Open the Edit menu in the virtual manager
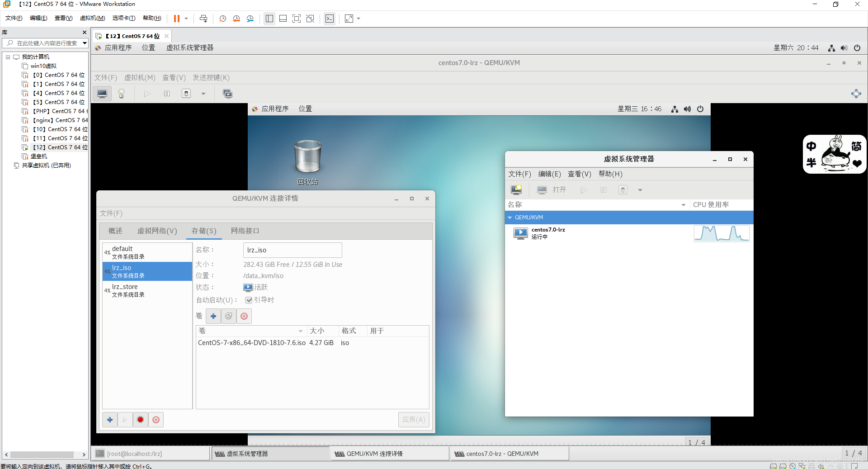This screenshot has height=469, width=868. 549,174
